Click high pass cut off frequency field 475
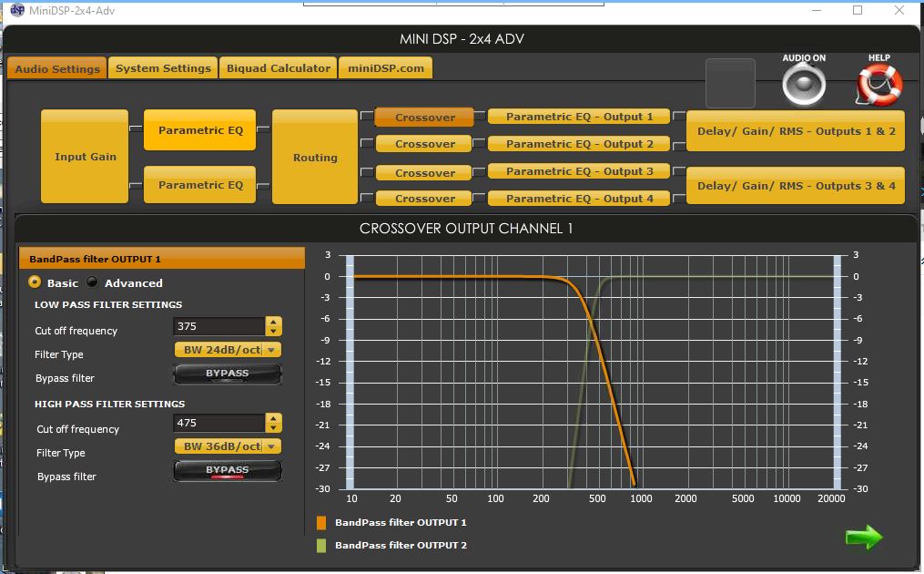924x574 pixels. coord(219,423)
